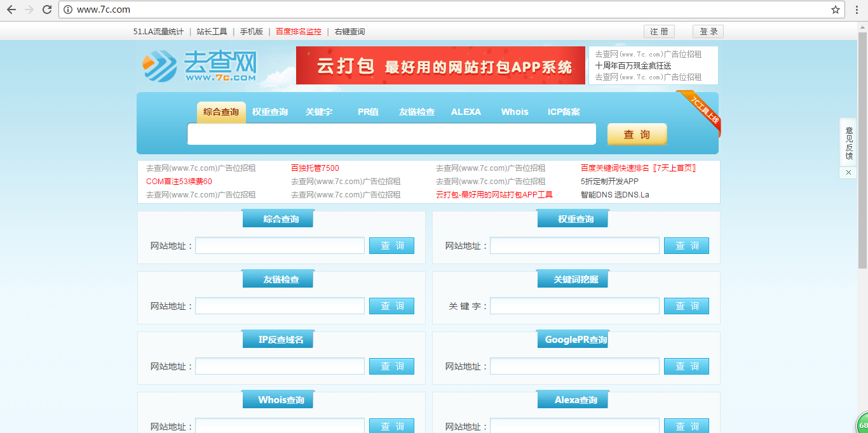
Task: Reload the page with refresh icon
Action: [46, 10]
